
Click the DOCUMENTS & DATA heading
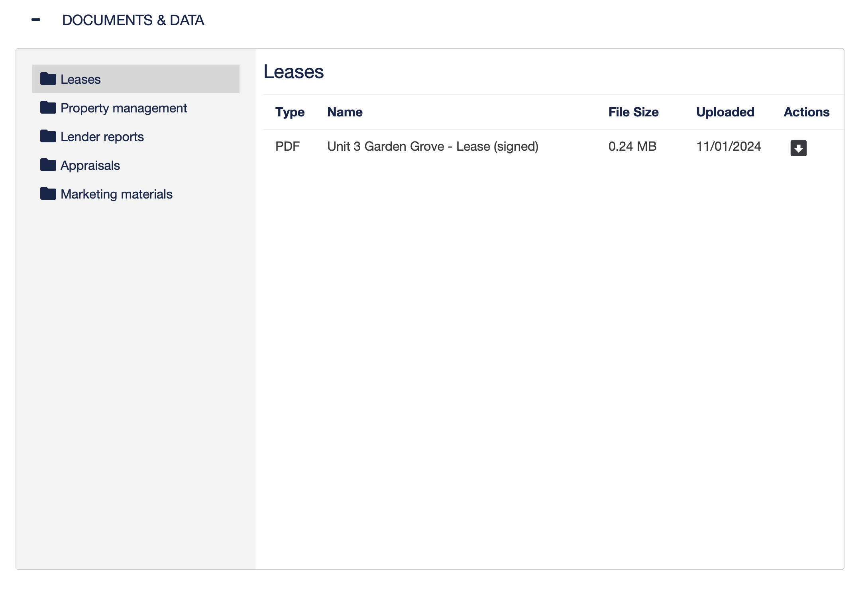tap(133, 20)
